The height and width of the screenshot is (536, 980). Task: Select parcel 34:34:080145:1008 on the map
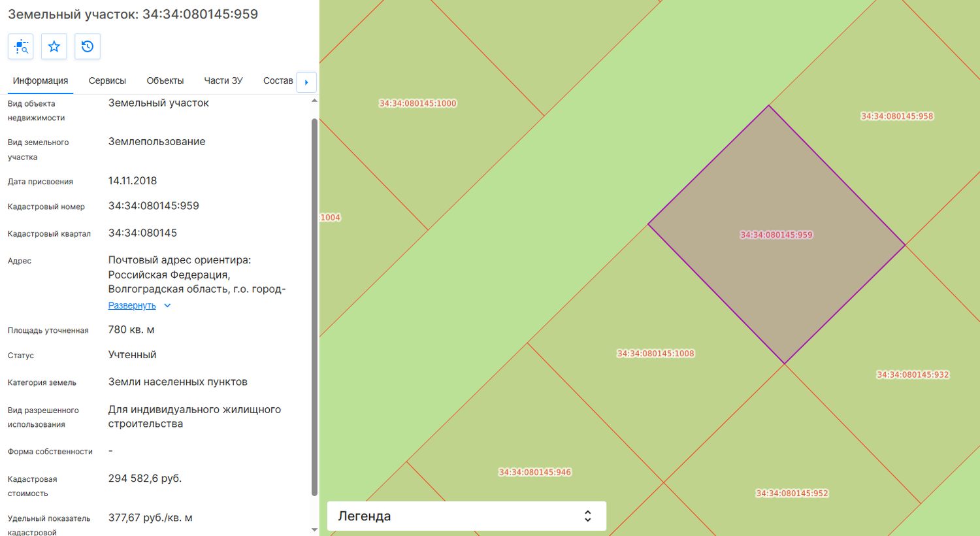(x=656, y=354)
